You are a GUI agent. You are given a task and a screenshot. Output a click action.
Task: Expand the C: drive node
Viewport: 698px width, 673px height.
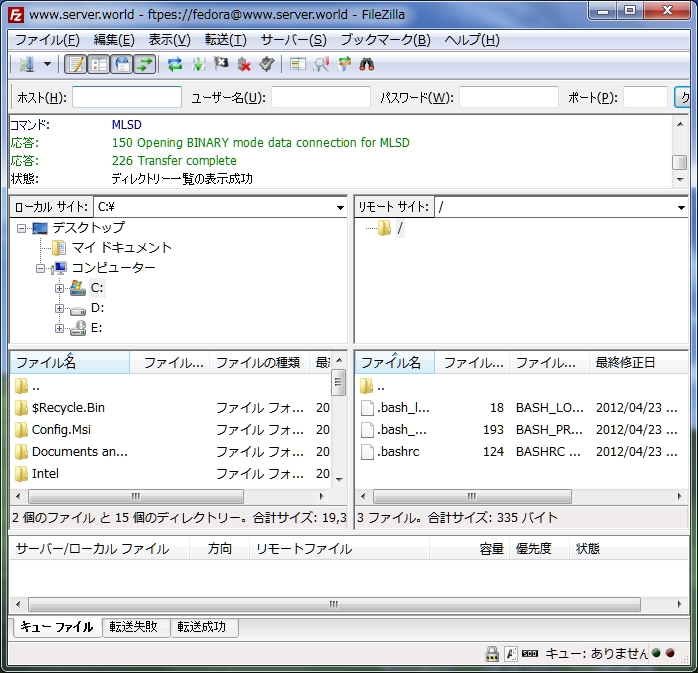[x=59, y=288]
